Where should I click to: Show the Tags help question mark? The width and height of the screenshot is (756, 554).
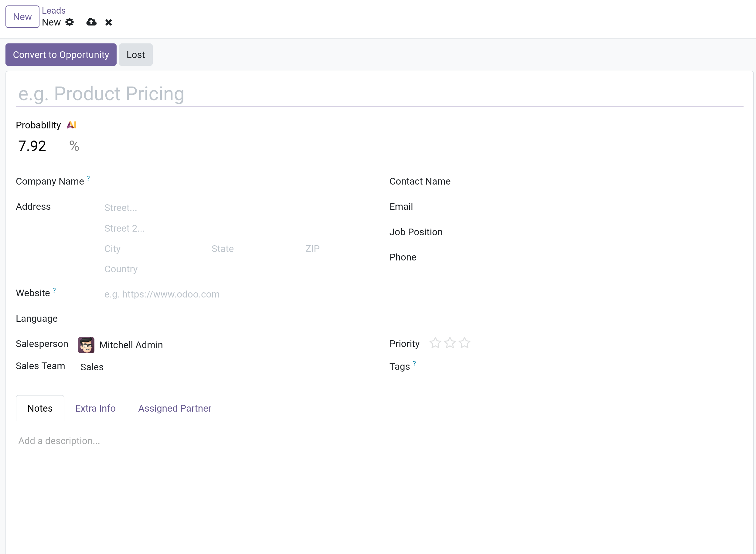point(414,364)
